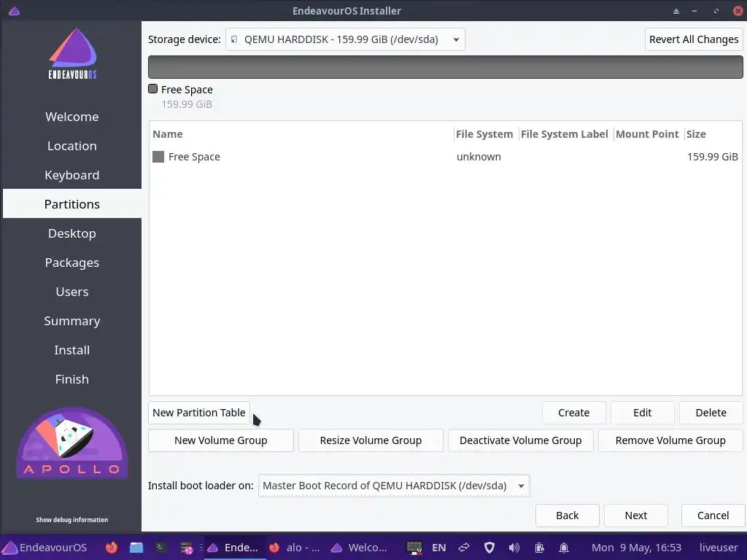The width and height of the screenshot is (747, 560).
Task: Sort by File System column header
Action: pos(484,134)
